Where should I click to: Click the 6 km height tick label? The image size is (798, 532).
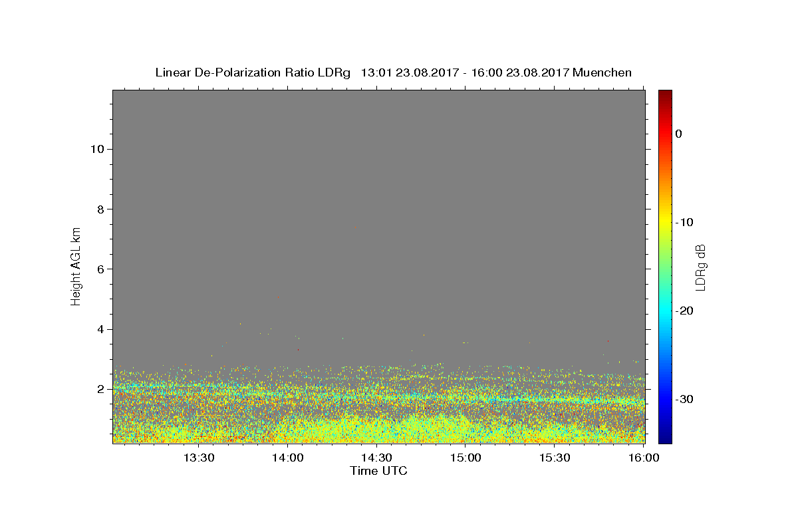(99, 269)
